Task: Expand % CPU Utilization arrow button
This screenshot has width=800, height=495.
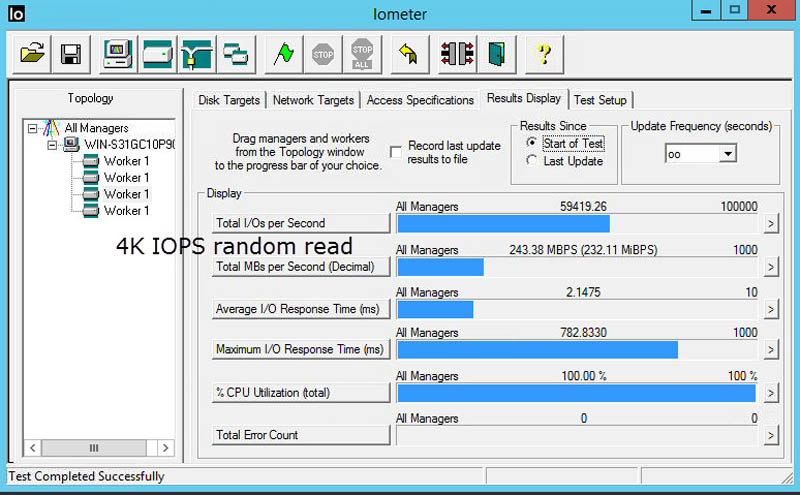Action: pyautogui.click(x=770, y=393)
